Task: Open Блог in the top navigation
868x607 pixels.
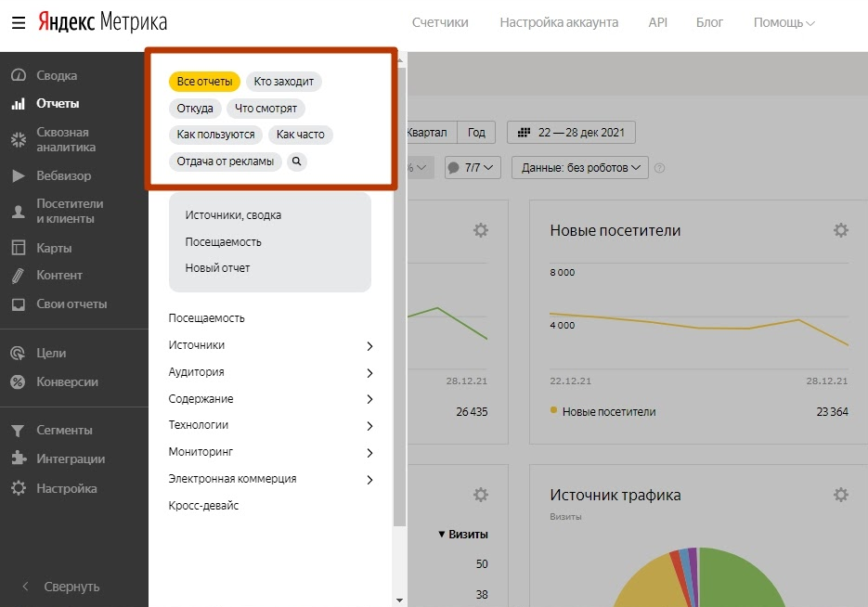Action: pyautogui.click(x=709, y=22)
